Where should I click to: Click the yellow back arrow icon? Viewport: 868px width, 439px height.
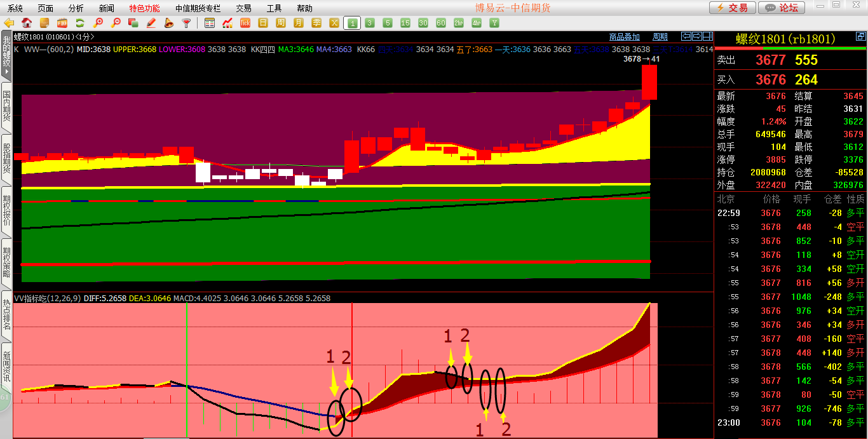[x=9, y=24]
